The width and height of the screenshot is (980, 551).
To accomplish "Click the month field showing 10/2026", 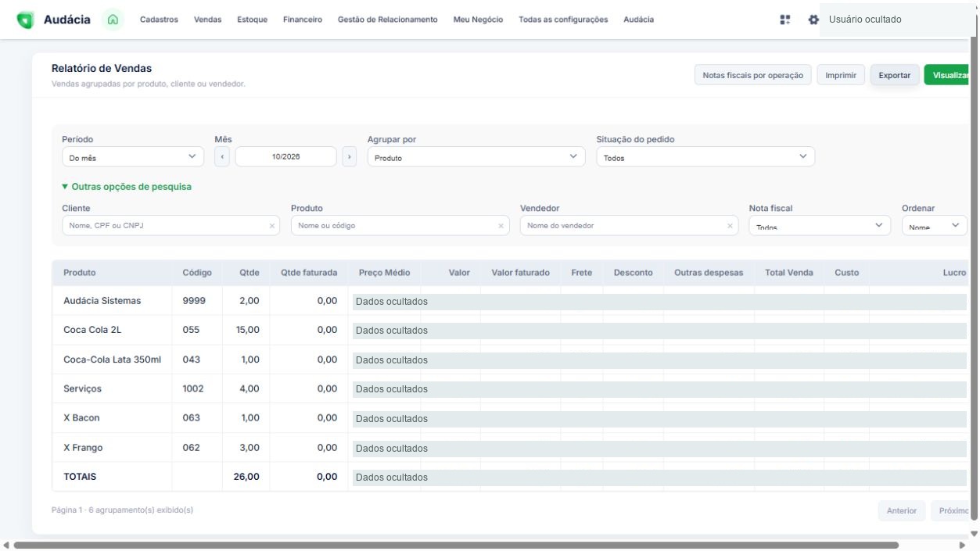I will pos(285,157).
